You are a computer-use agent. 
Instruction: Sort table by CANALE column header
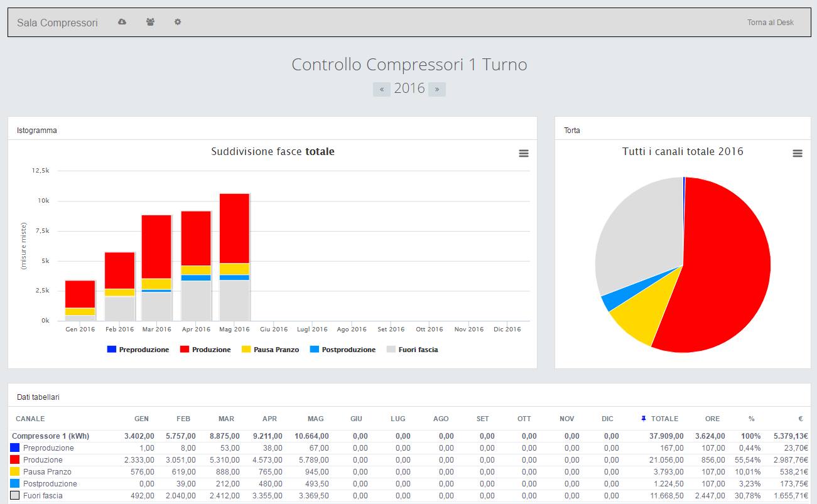30,419
